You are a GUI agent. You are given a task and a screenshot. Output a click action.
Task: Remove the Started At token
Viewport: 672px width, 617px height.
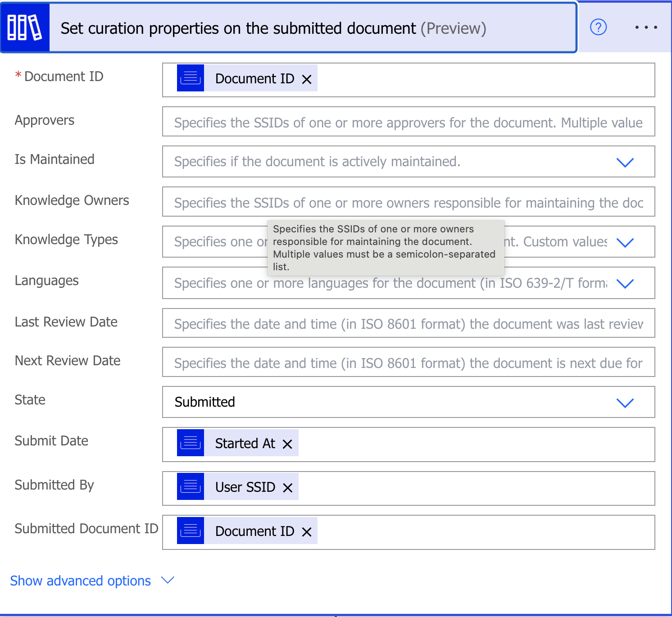click(287, 444)
